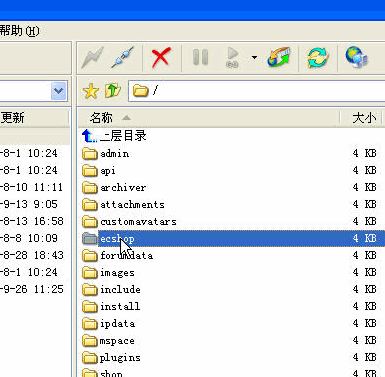Viewport: 385px width, 377px height.
Task: Expand the left pane path dropdown
Action: 59,91
